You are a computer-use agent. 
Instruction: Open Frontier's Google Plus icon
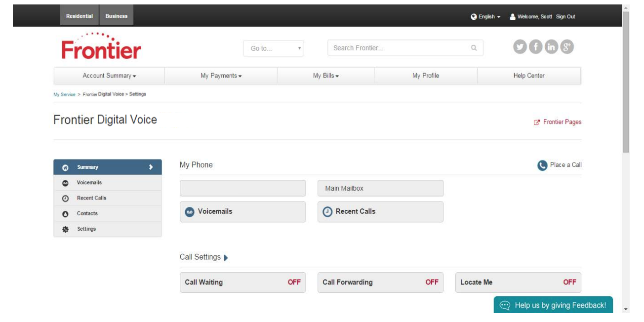click(566, 47)
